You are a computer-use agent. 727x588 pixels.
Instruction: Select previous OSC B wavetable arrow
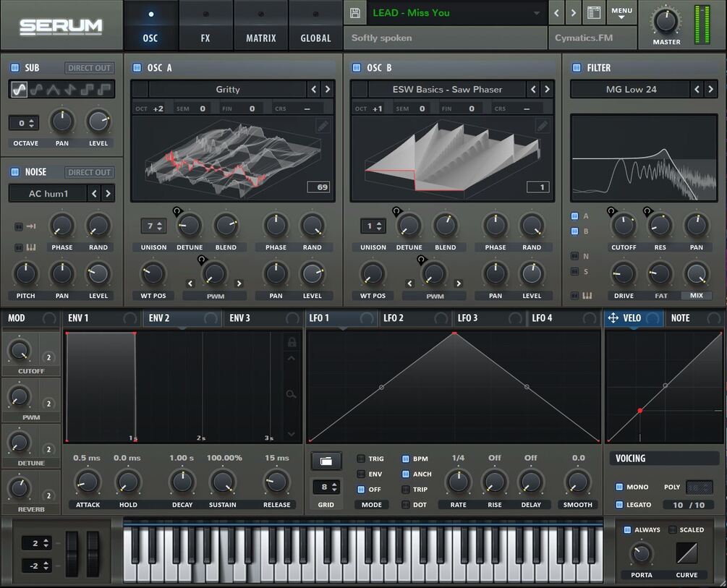click(x=532, y=89)
